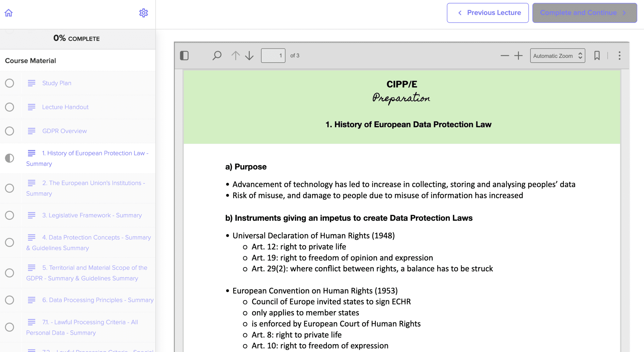Screen dimensions: 644x352
Task: Zoom out of the PDF
Action: pyautogui.click(x=505, y=56)
